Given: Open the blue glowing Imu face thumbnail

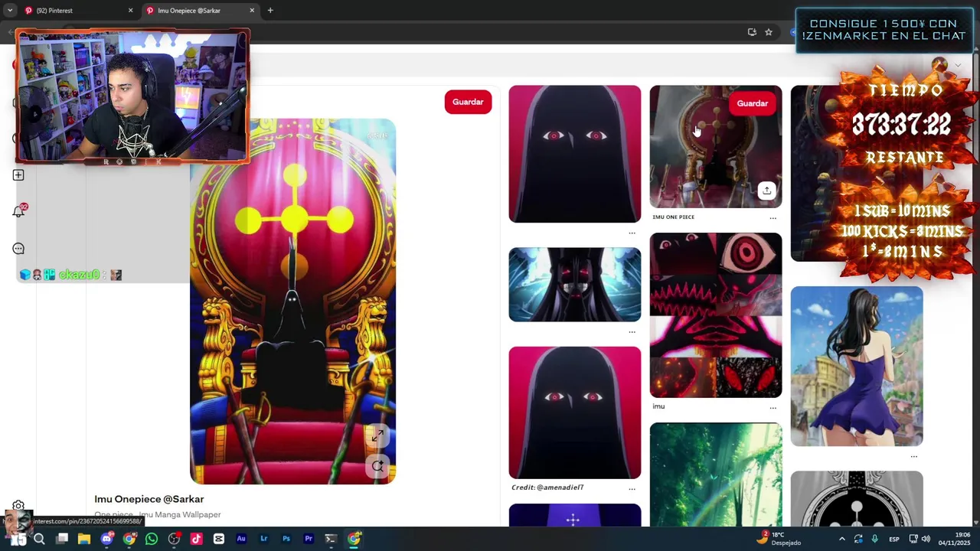Looking at the screenshot, I should (x=575, y=285).
